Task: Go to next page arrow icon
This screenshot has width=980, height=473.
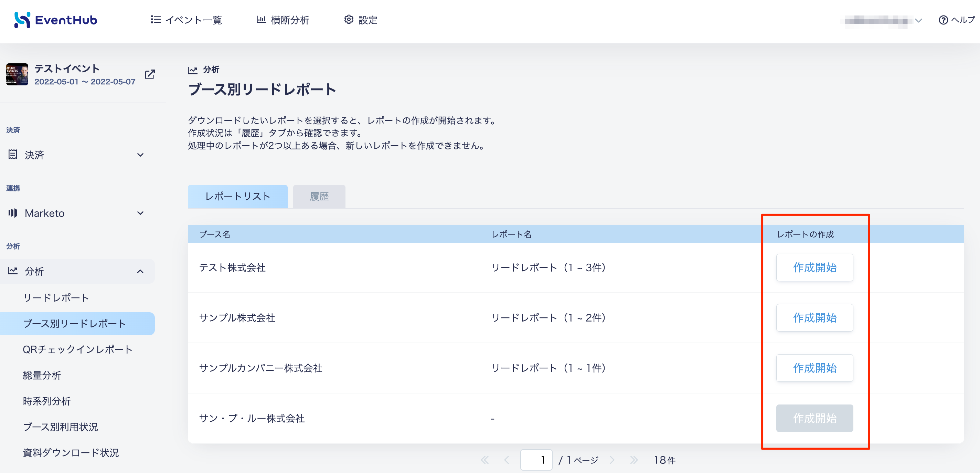Action: (x=612, y=460)
